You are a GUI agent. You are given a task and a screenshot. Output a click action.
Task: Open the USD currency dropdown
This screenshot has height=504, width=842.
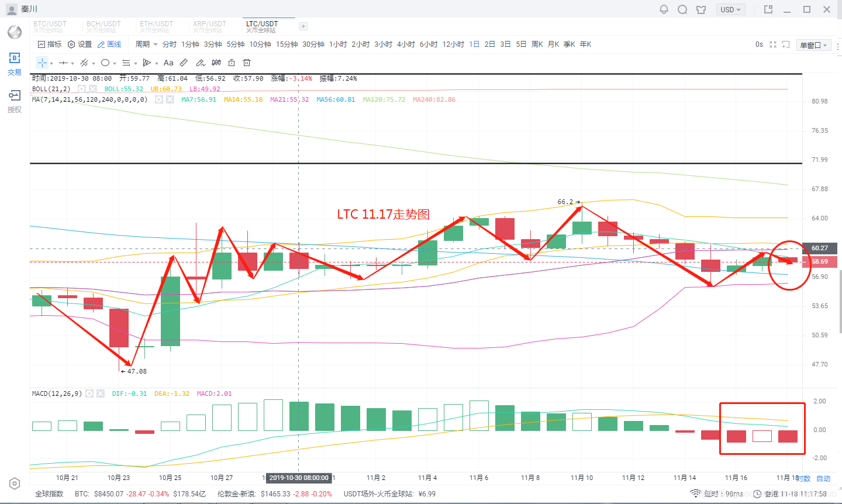[730, 9]
